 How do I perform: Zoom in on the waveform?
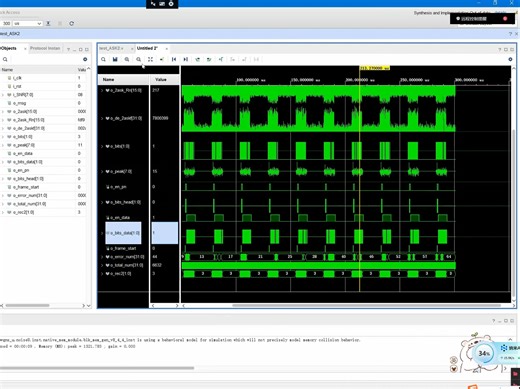[127, 59]
